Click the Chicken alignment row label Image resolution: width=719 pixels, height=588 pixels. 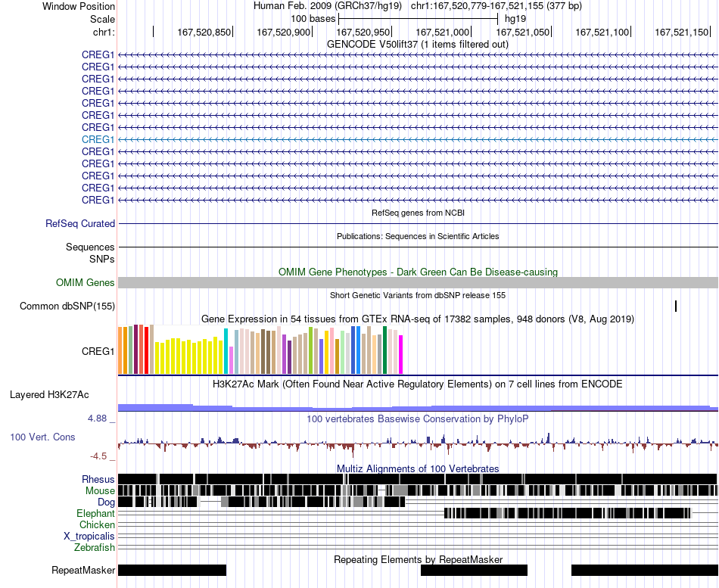(x=97, y=524)
